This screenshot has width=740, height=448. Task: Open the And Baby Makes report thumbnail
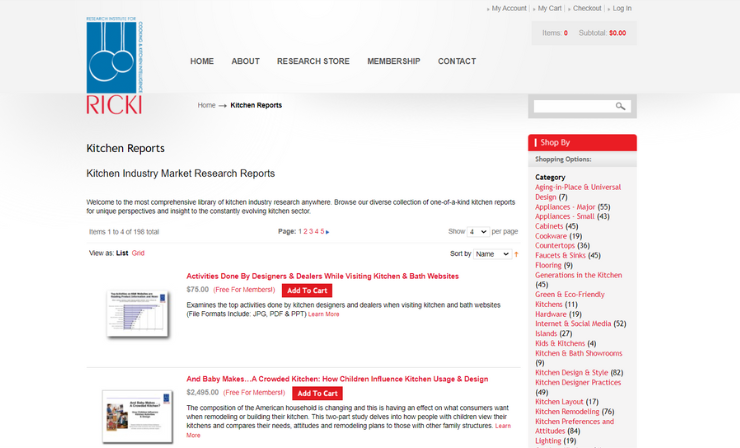click(x=137, y=415)
